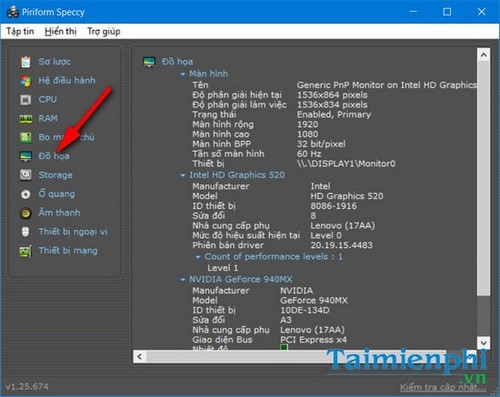Open the Hiển thị menu
Image resolution: width=500 pixels, height=397 pixels.
coord(60,31)
